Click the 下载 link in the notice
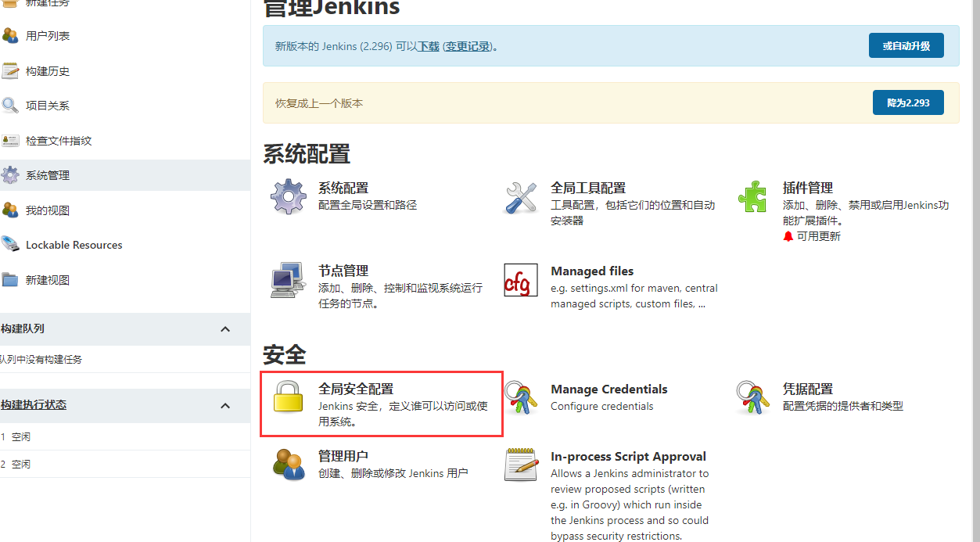Viewport: 980px width, 542px height. pos(429,46)
